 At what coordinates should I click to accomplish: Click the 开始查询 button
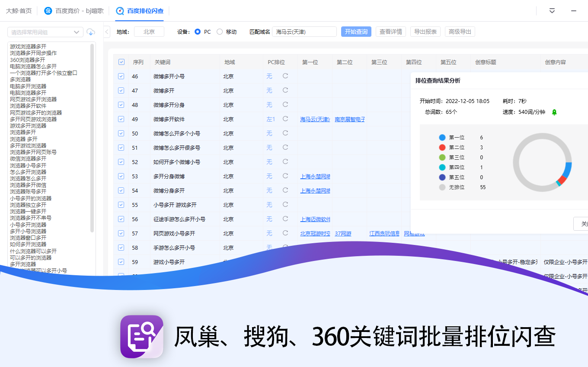point(356,32)
